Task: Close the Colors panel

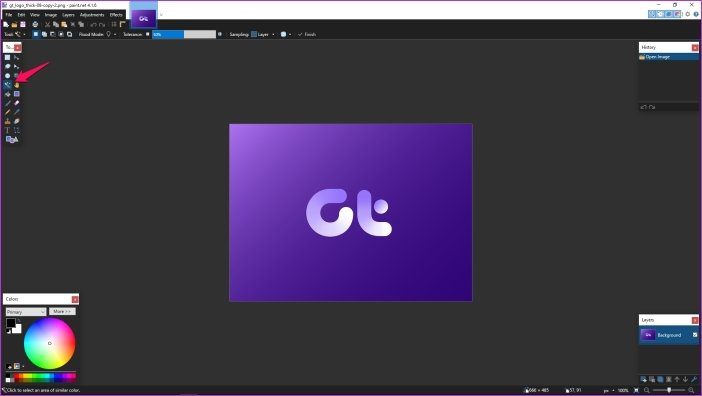Action: 75,299
